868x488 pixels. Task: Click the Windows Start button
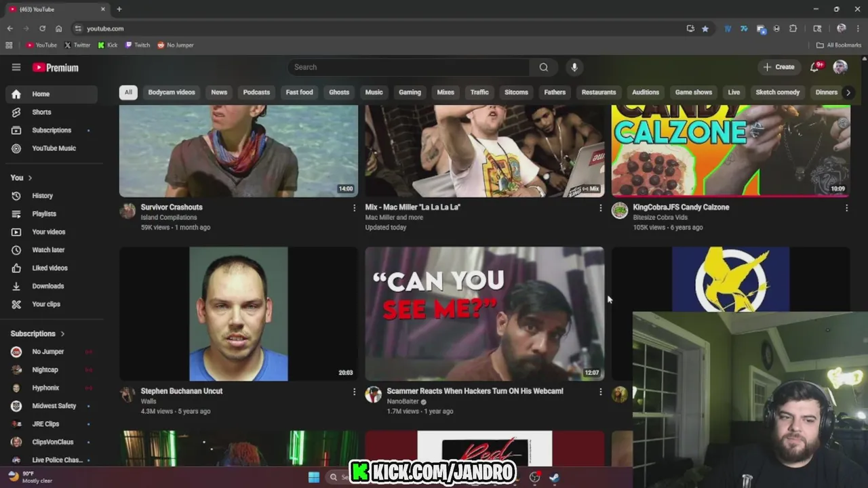(x=314, y=477)
